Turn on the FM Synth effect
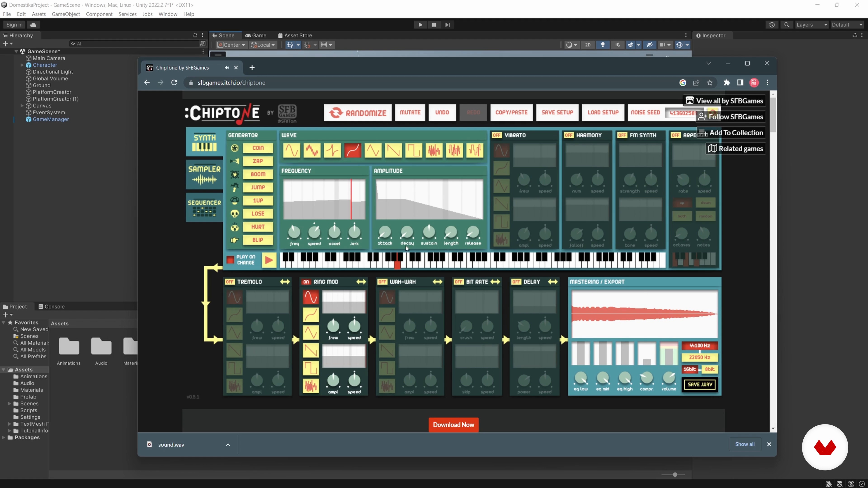 622,135
